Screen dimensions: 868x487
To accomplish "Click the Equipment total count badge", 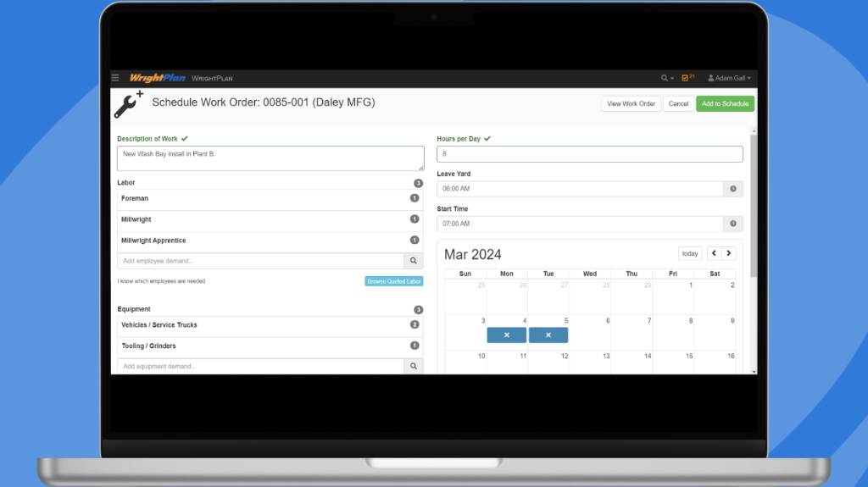I will [418, 310].
